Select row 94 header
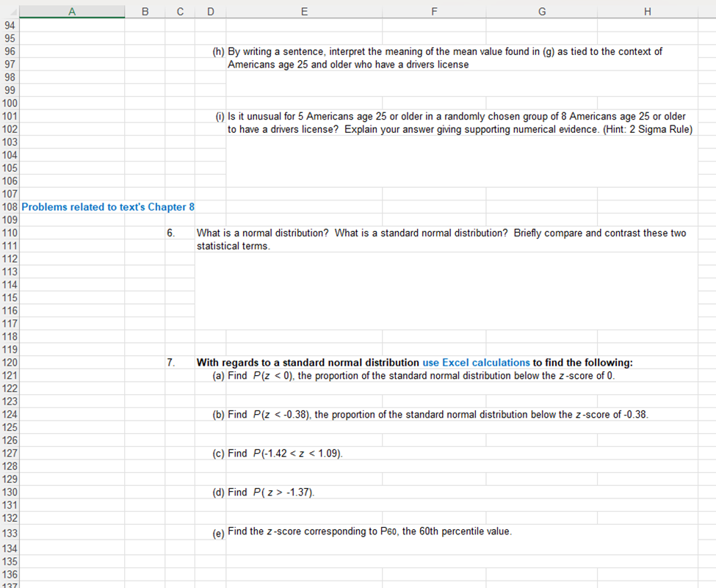 pos(10,25)
